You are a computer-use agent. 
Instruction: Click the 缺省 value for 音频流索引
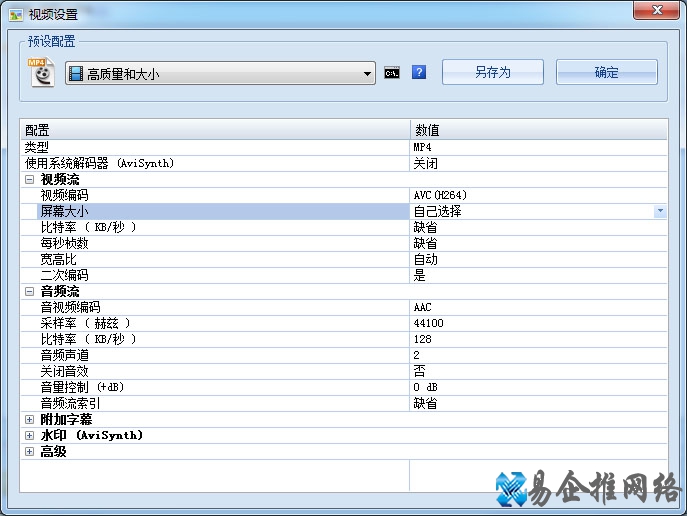pos(539,403)
